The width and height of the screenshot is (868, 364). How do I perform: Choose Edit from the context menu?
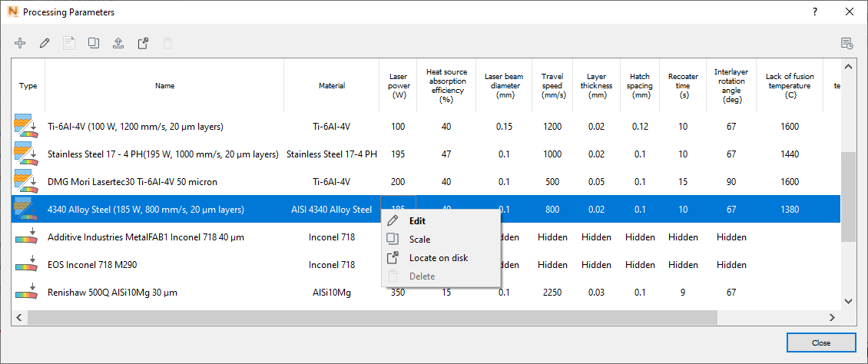coord(417,221)
